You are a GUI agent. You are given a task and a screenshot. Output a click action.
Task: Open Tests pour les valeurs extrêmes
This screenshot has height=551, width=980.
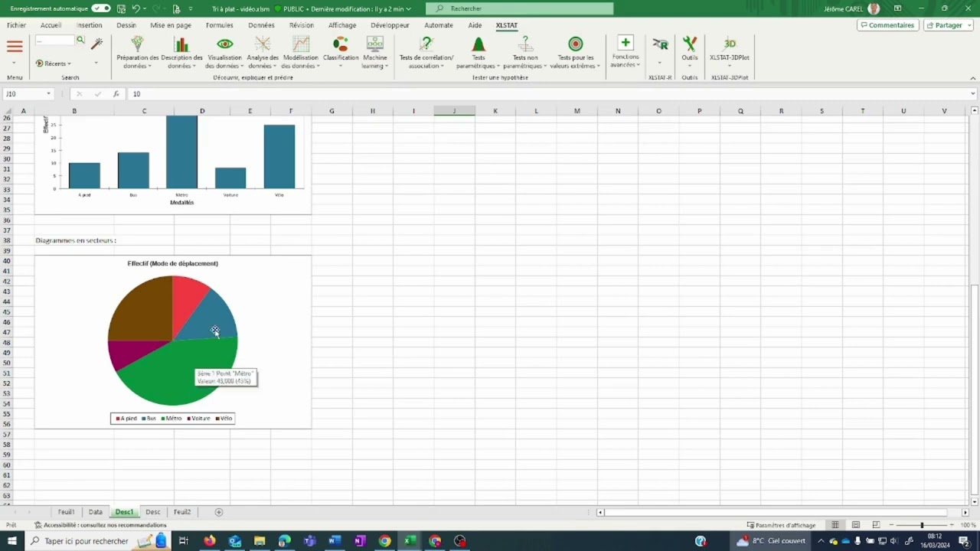(576, 52)
